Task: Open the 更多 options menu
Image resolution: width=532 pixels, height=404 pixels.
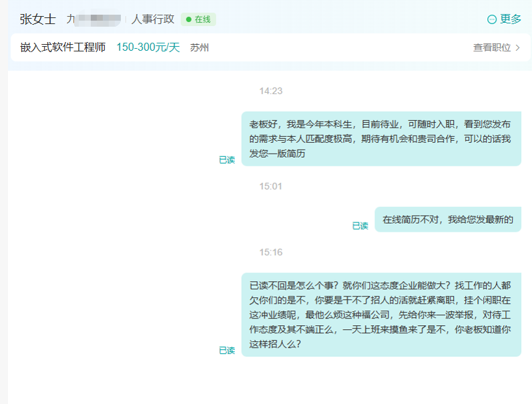Action: pyautogui.click(x=504, y=19)
